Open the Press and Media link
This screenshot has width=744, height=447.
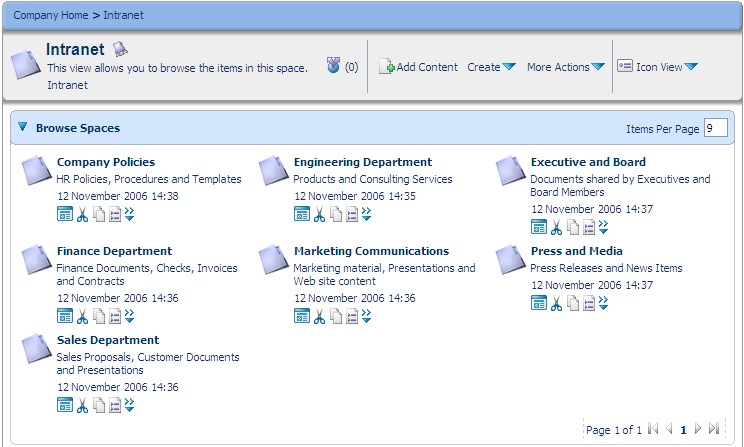(x=577, y=251)
